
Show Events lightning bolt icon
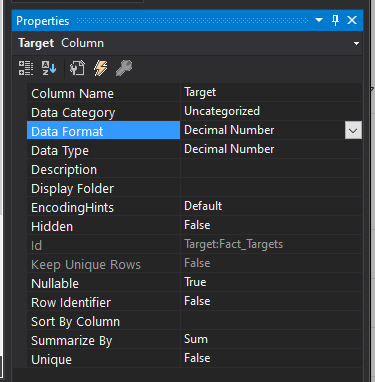pos(100,68)
